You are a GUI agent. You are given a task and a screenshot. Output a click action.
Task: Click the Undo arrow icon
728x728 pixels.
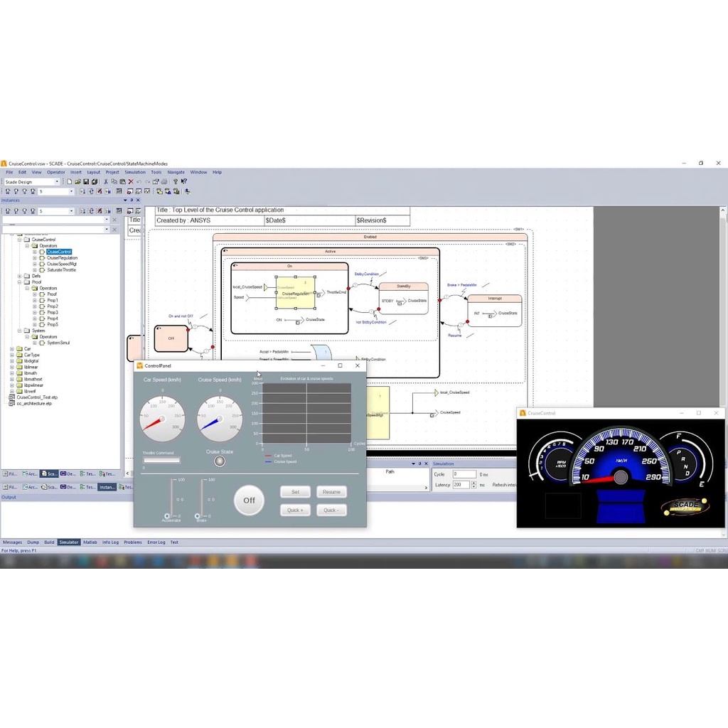pos(139,181)
